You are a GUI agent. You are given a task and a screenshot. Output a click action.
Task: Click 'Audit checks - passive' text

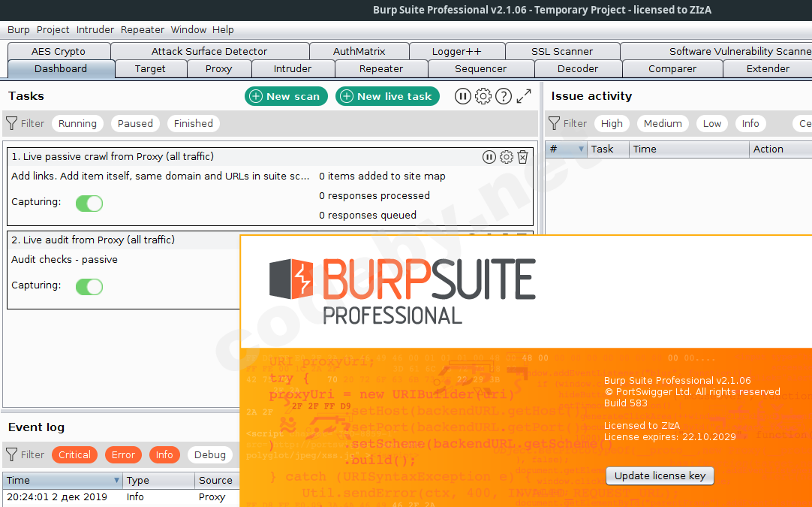coord(65,260)
